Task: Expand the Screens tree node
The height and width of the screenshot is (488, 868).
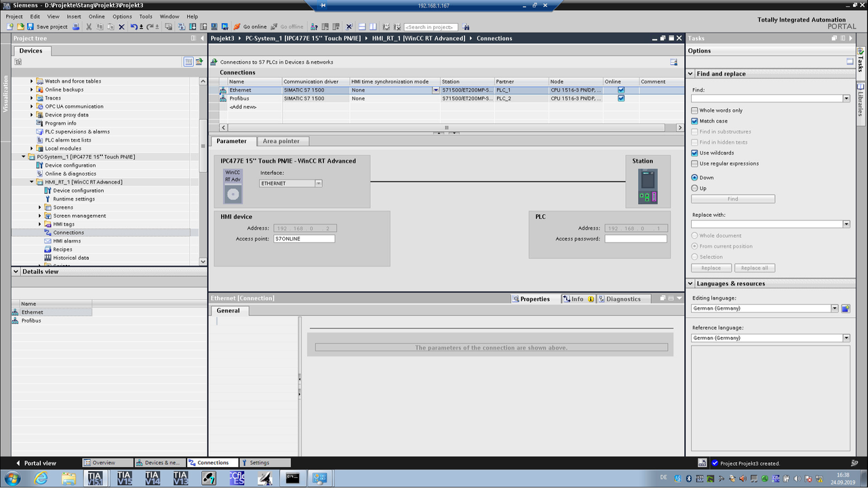Action: (39, 207)
